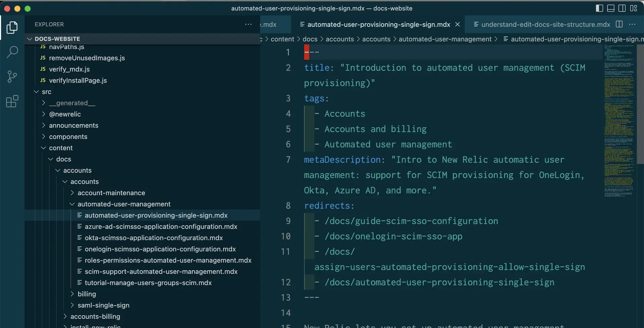Open the Extensions view

pyautogui.click(x=12, y=101)
